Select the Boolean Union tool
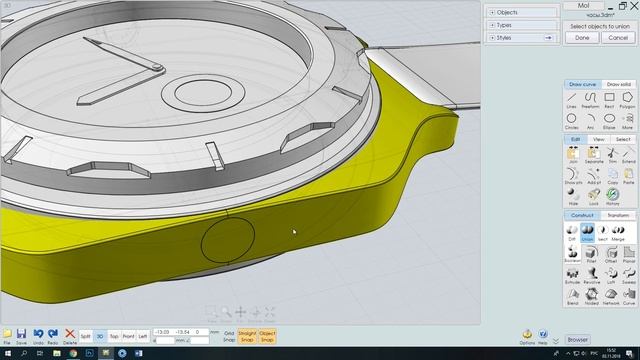Viewport: 640px width, 360px height. [x=587, y=233]
